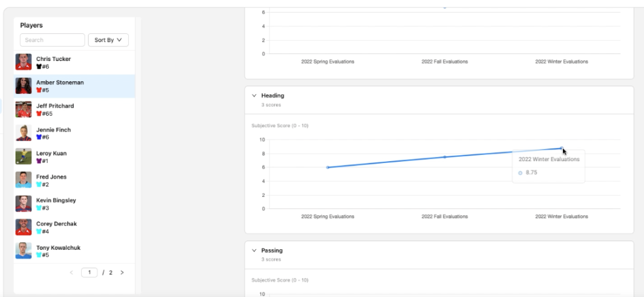644x297 pixels.
Task: Click Jennie Finch's blue jersey icon
Action: click(39, 138)
